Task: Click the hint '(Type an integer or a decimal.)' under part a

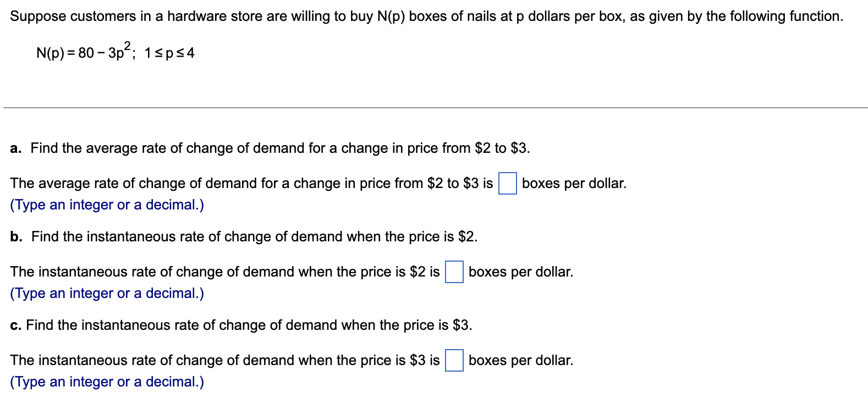Action: click(x=107, y=205)
